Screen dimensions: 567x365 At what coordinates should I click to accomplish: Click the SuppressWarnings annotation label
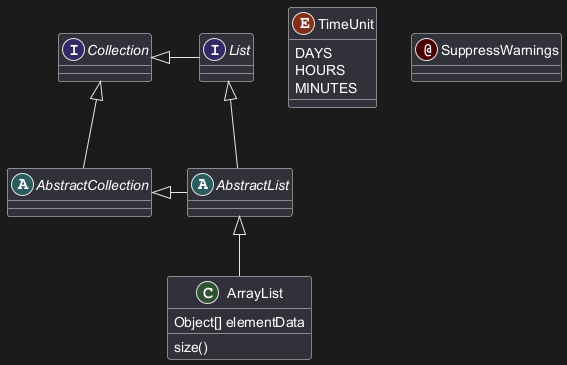(500, 50)
